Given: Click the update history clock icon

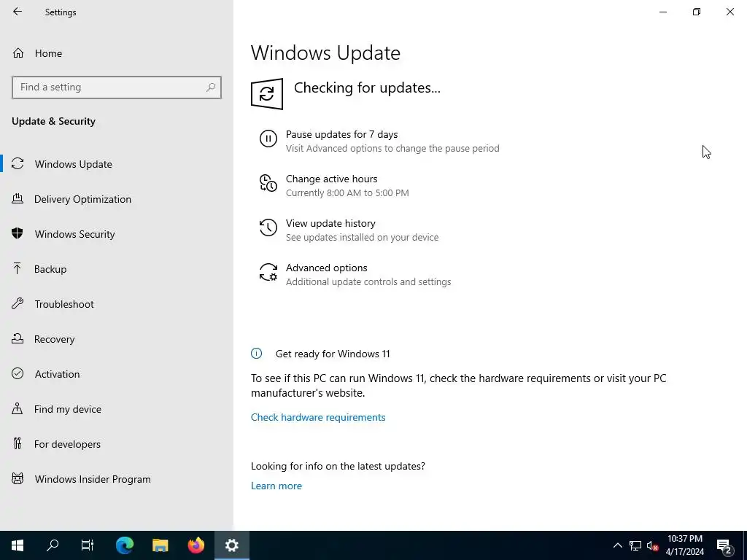Looking at the screenshot, I should click(x=268, y=227).
